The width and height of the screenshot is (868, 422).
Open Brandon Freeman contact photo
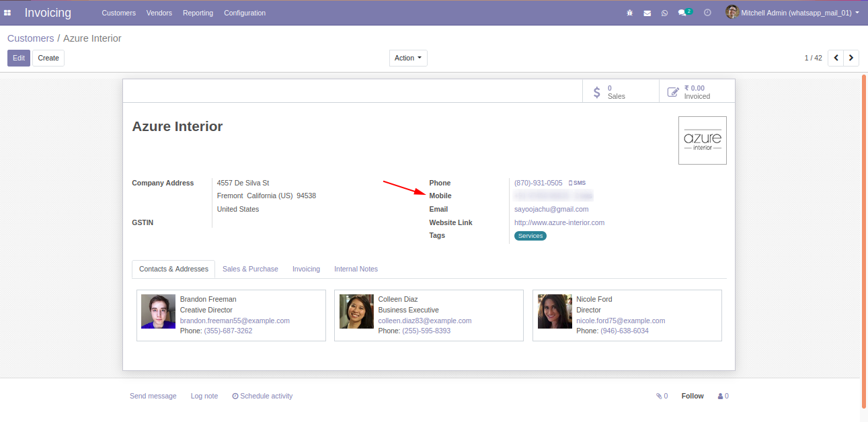point(158,312)
